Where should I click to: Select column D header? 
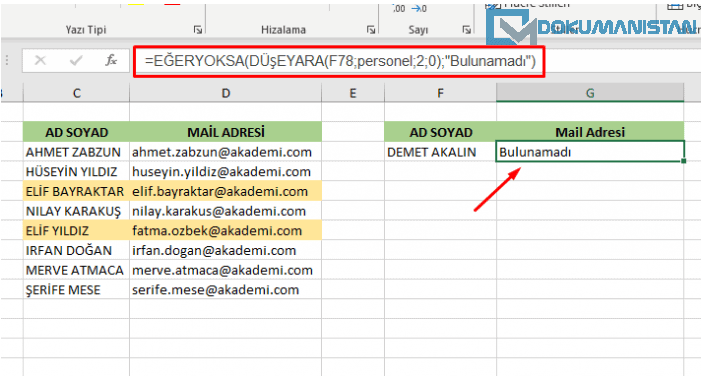[225, 93]
